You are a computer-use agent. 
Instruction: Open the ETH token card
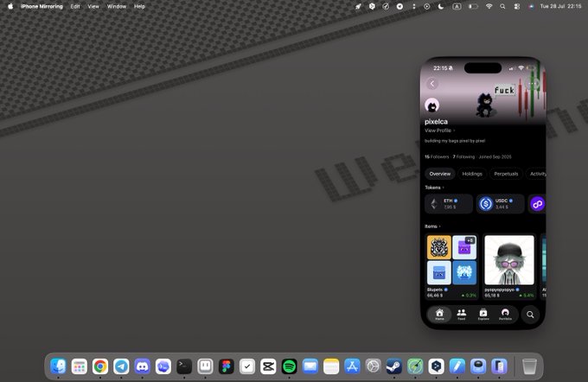coord(449,204)
